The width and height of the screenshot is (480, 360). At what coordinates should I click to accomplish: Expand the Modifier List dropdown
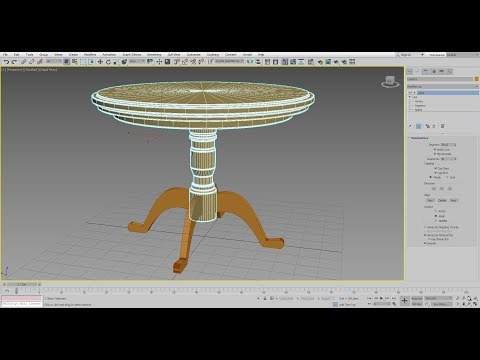(x=443, y=86)
